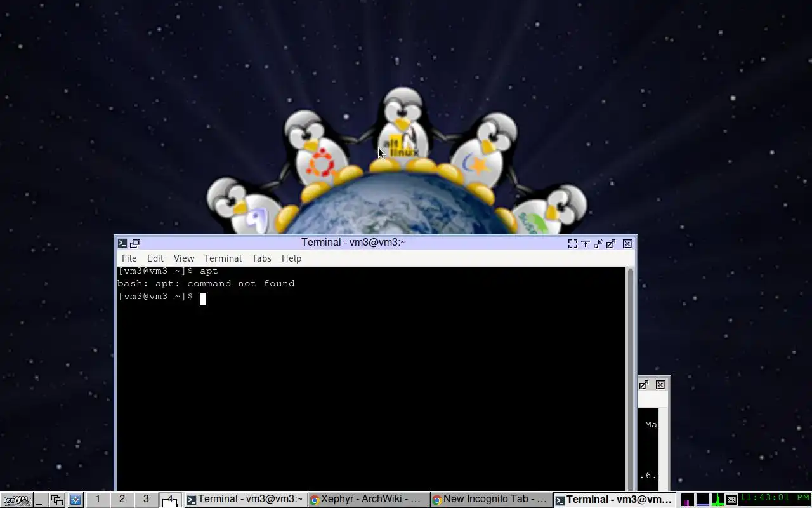Click the Terminal vertical scrollbar
The width and height of the screenshot is (812, 508).
[x=630, y=379]
